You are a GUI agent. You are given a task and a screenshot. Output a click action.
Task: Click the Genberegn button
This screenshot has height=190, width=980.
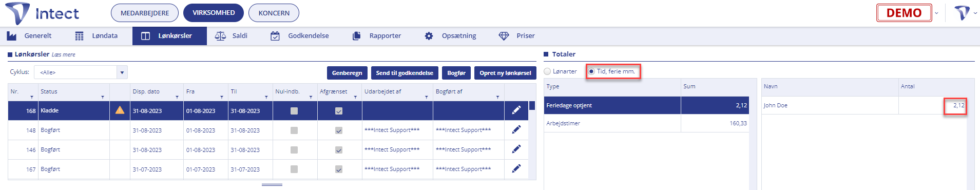347,73
